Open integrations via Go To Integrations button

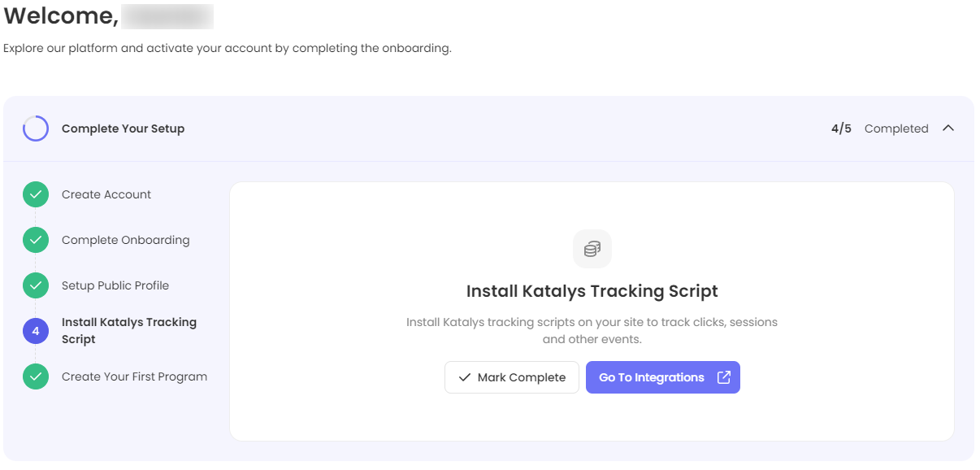tap(651, 377)
